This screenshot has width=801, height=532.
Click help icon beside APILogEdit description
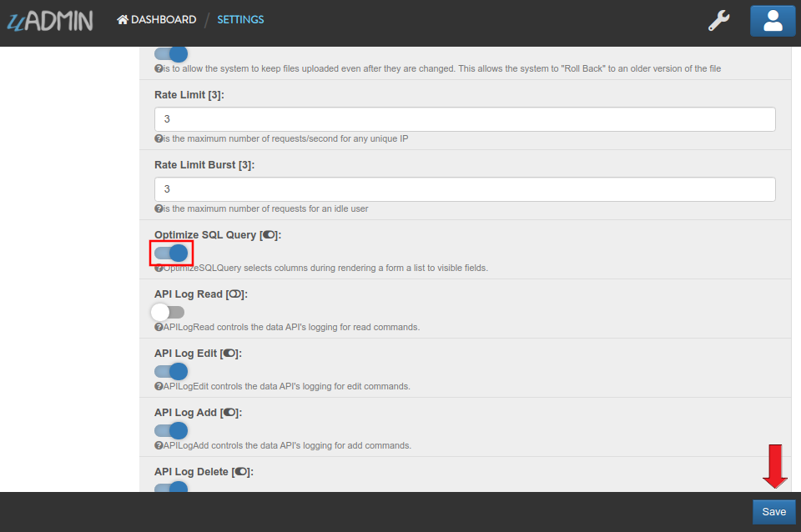coord(159,386)
